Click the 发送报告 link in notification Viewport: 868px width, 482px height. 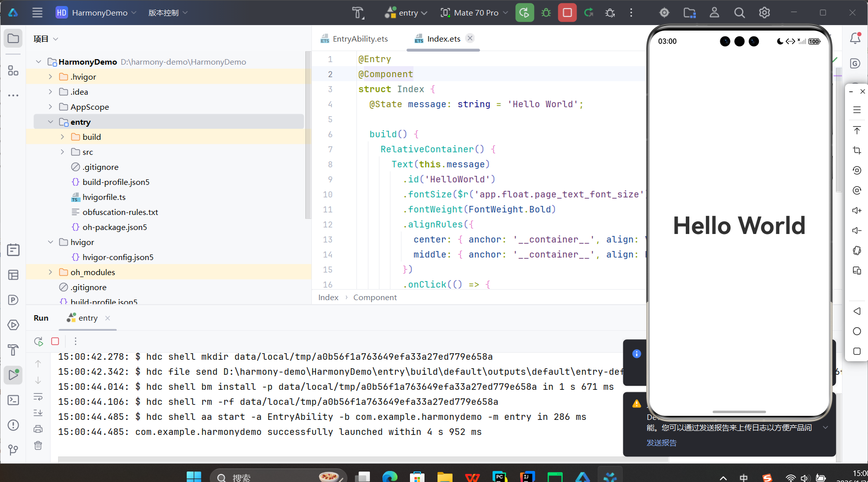pos(661,443)
